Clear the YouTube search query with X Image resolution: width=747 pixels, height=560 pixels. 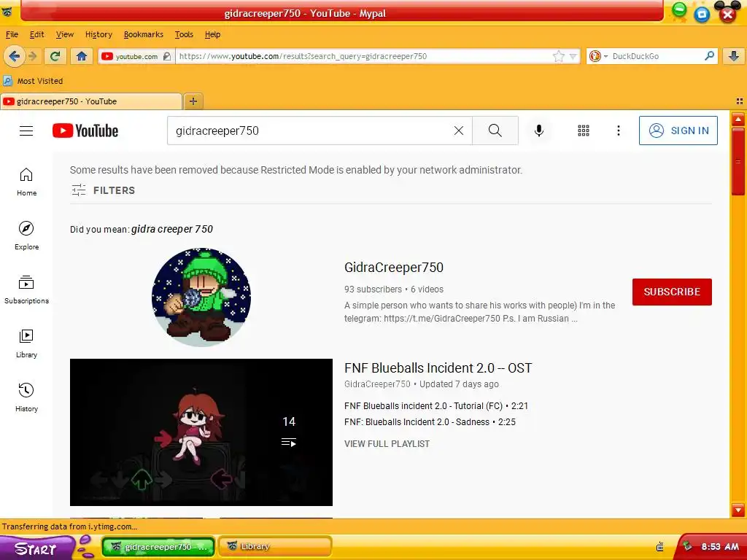(459, 131)
